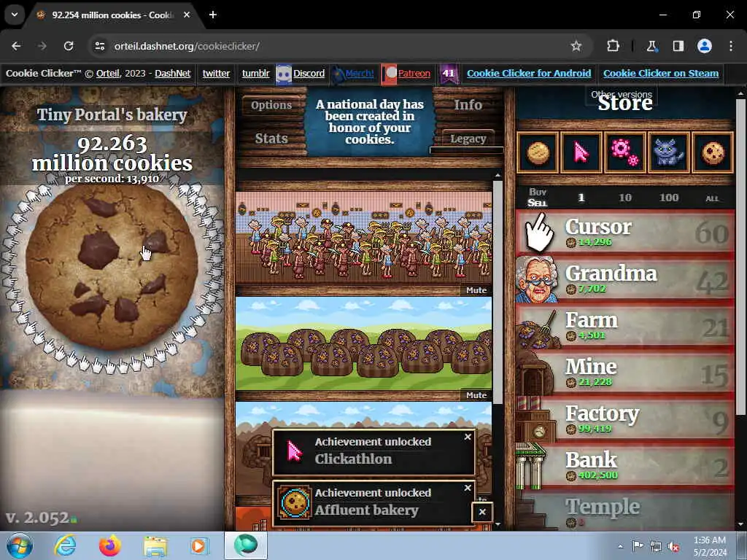The image size is (747, 560).
Task: Open the DashNet link
Action: coord(172,74)
